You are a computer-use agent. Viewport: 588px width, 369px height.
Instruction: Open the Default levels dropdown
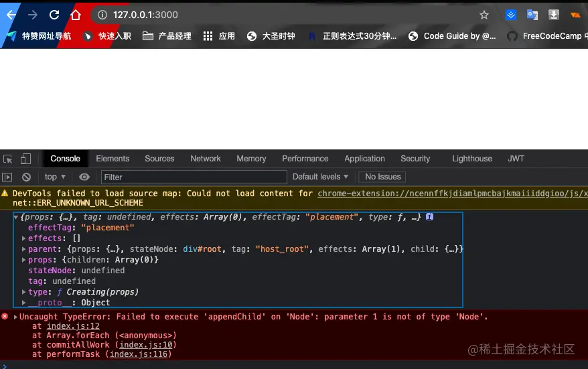point(321,177)
